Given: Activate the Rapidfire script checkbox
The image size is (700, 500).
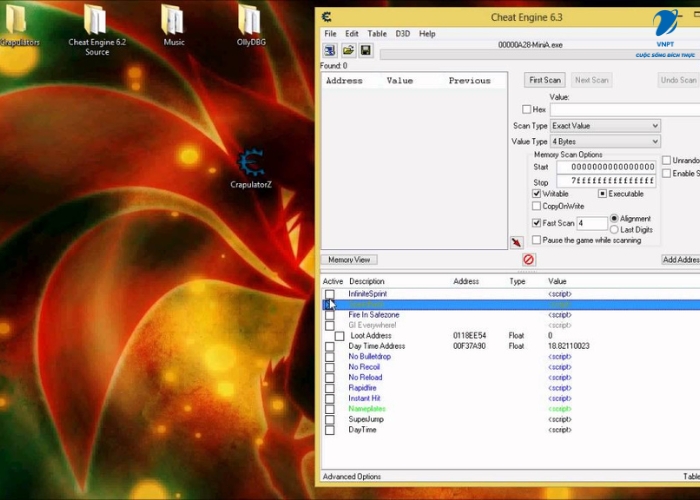Looking at the screenshot, I should (x=329, y=388).
